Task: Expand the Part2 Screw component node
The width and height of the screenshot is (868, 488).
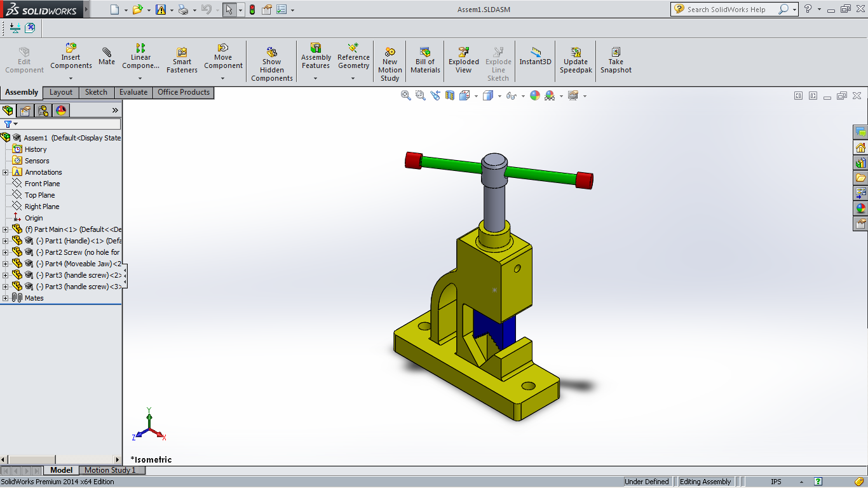Action: (x=6, y=252)
